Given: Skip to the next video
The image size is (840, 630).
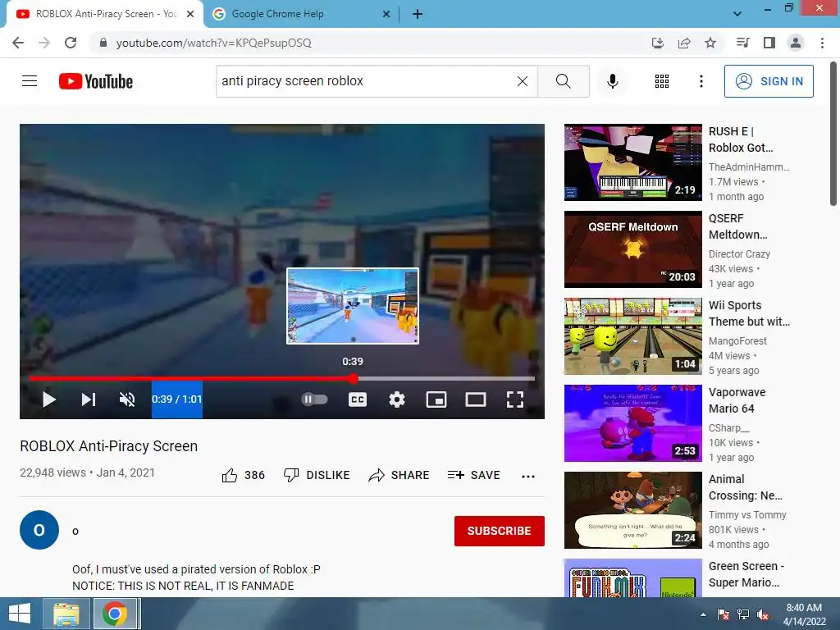Looking at the screenshot, I should 89,399.
